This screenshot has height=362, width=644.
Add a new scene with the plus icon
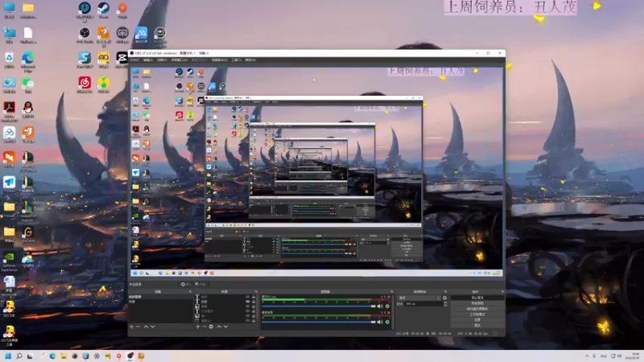click(131, 327)
